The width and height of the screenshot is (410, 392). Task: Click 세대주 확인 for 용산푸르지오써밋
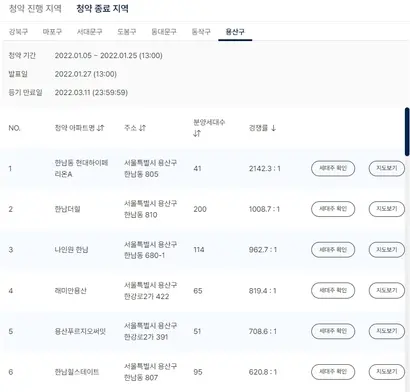(x=333, y=331)
